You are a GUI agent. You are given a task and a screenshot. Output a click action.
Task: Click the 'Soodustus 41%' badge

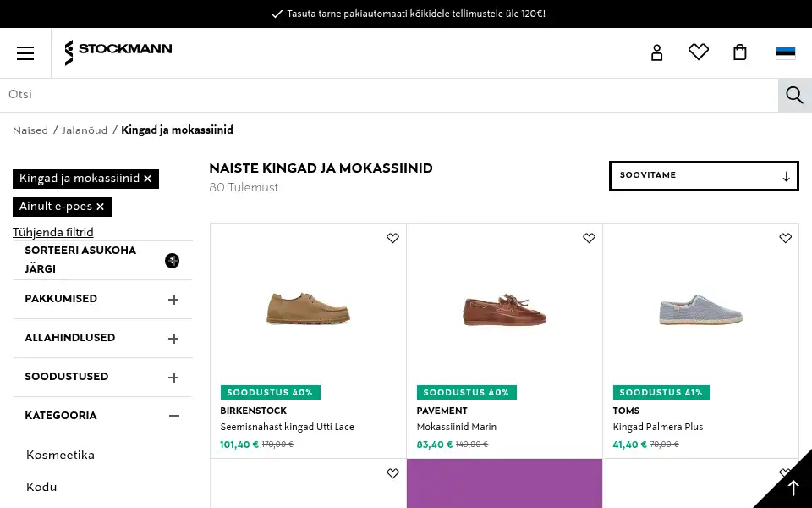tap(661, 392)
